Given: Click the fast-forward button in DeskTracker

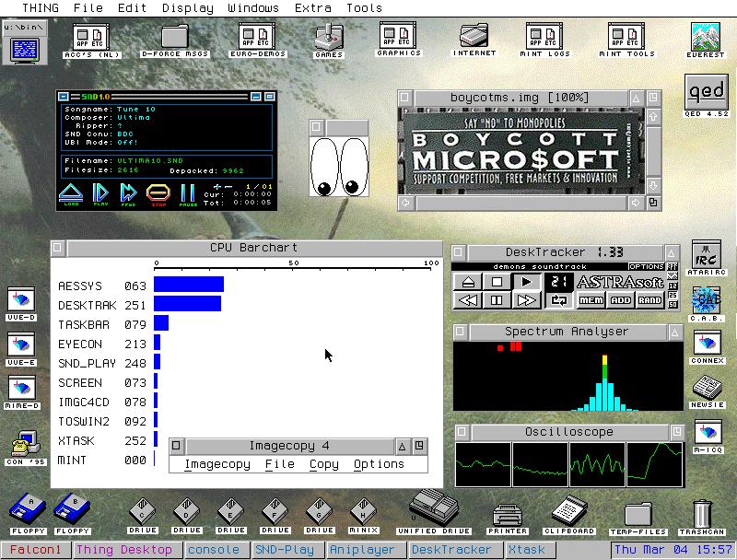Looking at the screenshot, I should [x=526, y=299].
